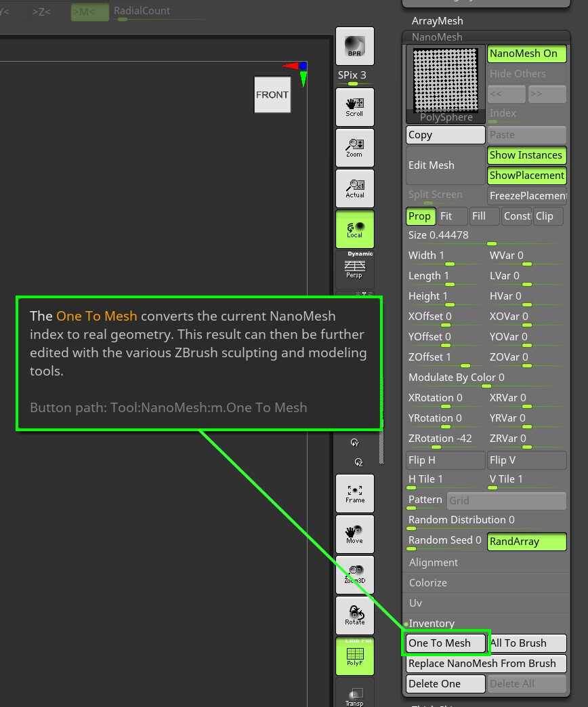Select the Move view icon

click(354, 534)
